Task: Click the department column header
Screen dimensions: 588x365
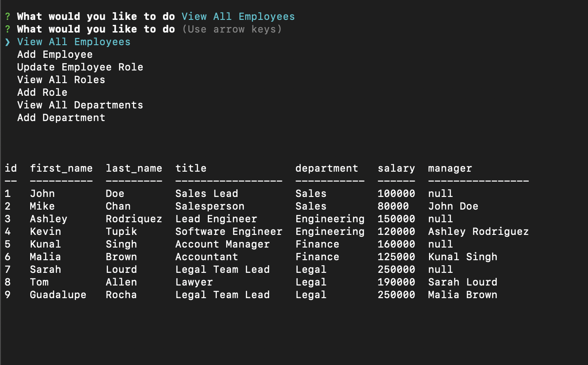Action: [327, 168]
